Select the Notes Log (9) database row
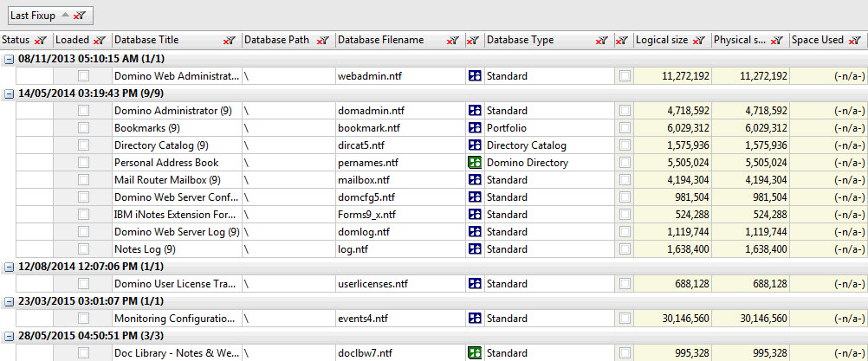The width and height of the screenshot is (868, 361). (x=173, y=249)
